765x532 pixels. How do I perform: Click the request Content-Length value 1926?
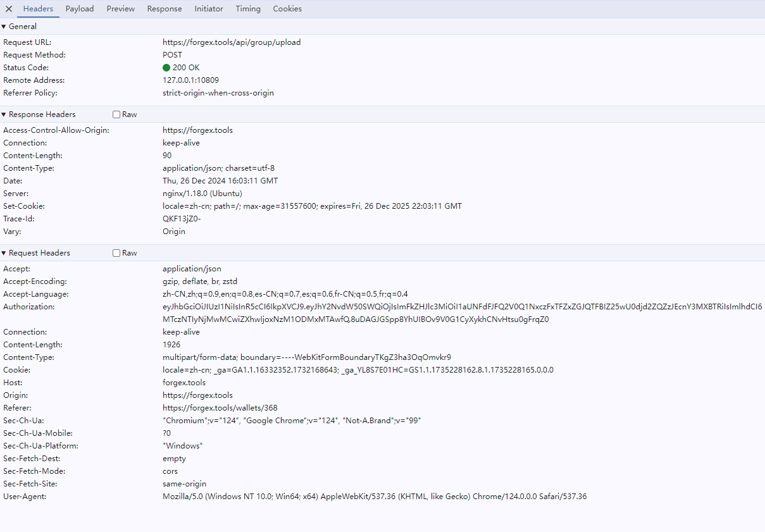click(x=171, y=345)
